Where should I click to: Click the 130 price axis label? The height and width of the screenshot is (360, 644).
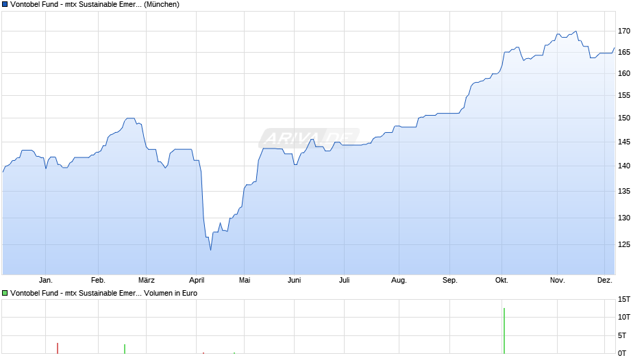pos(624,218)
